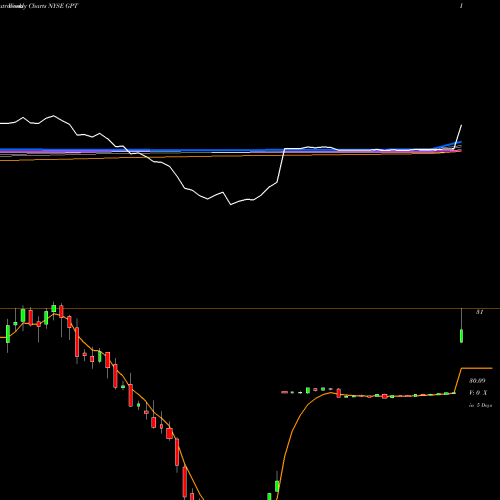This screenshot has width=500, height=500.
Task: Click the '31' price level label
Action: [x=479, y=312]
